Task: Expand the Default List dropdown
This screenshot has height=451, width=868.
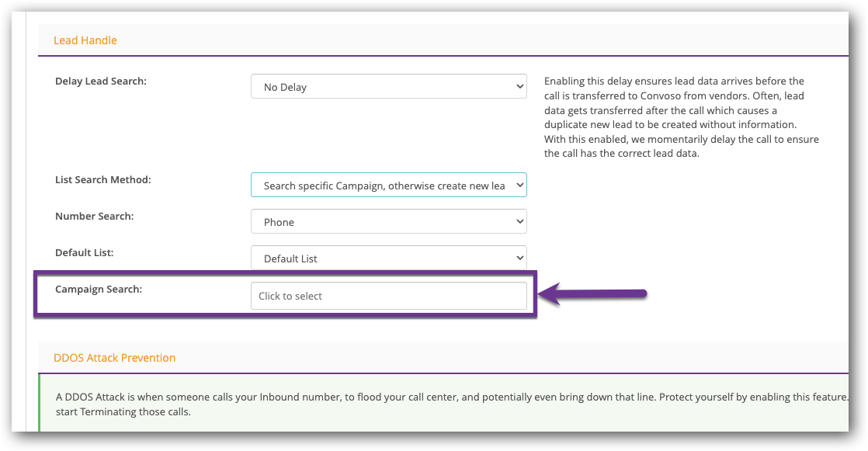Action: (388, 258)
